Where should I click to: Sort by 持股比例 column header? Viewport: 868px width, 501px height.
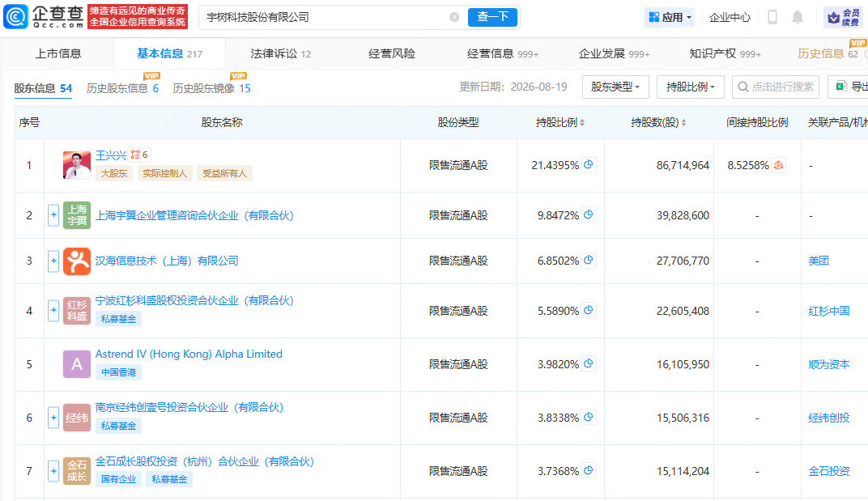560,122
